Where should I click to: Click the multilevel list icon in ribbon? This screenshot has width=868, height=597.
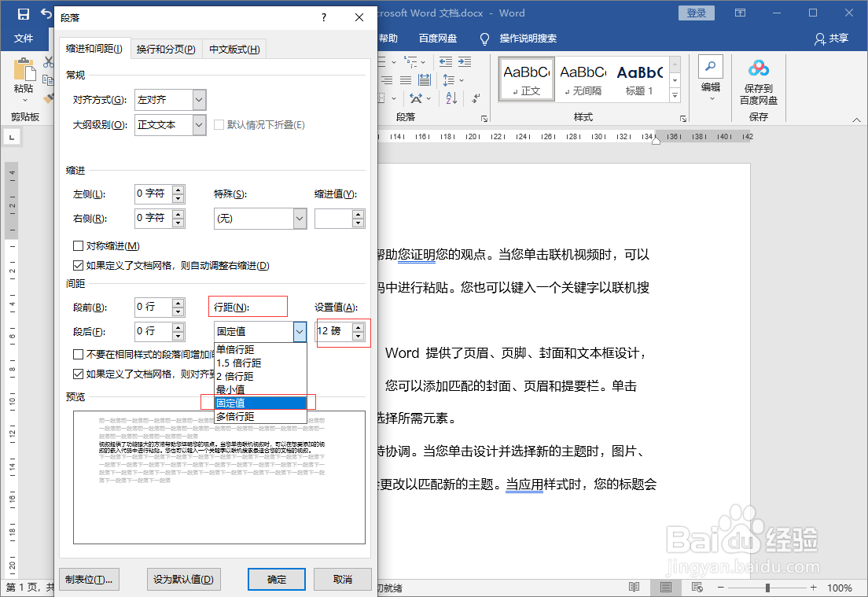(x=410, y=61)
